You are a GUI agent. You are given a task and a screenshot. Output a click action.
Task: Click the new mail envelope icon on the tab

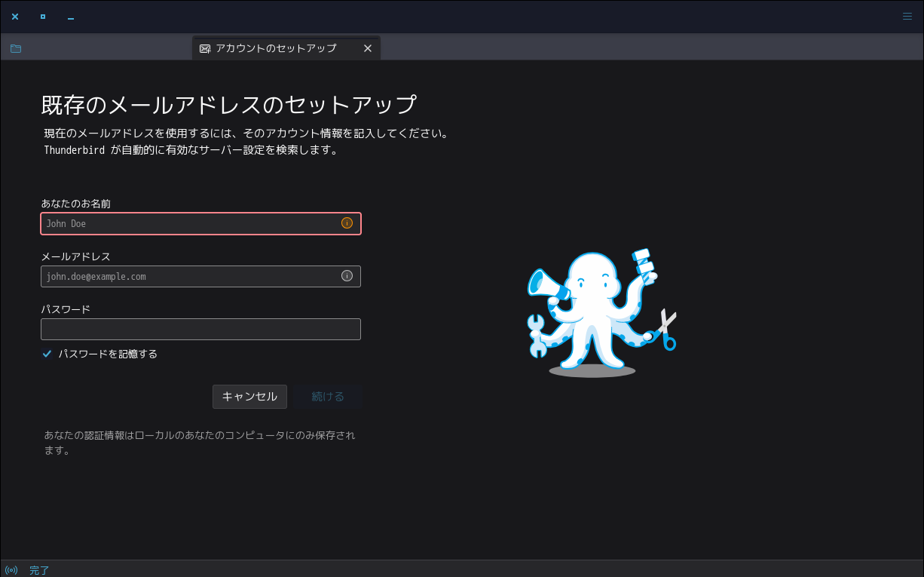[x=204, y=48]
